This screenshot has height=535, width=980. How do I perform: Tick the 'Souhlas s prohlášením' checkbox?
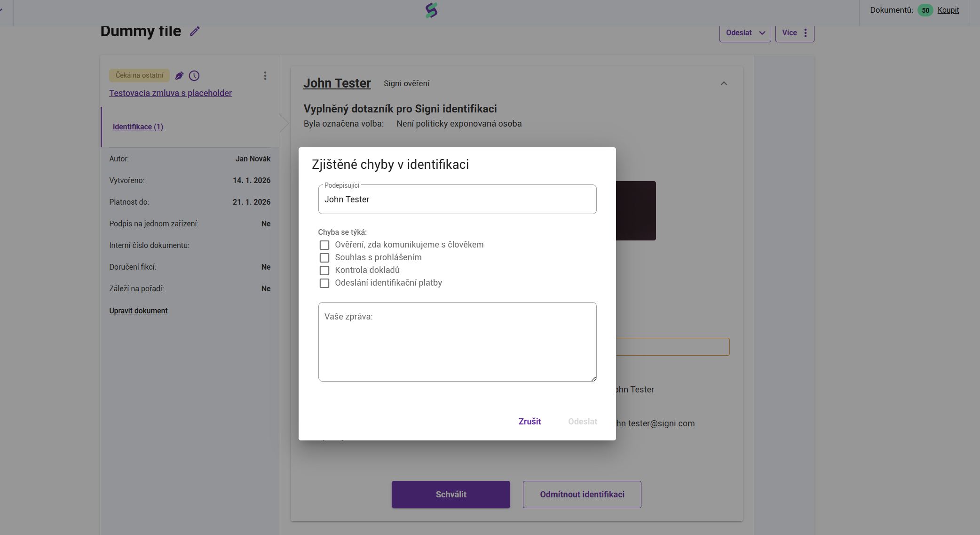pyautogui.click(x=324, y=258)
